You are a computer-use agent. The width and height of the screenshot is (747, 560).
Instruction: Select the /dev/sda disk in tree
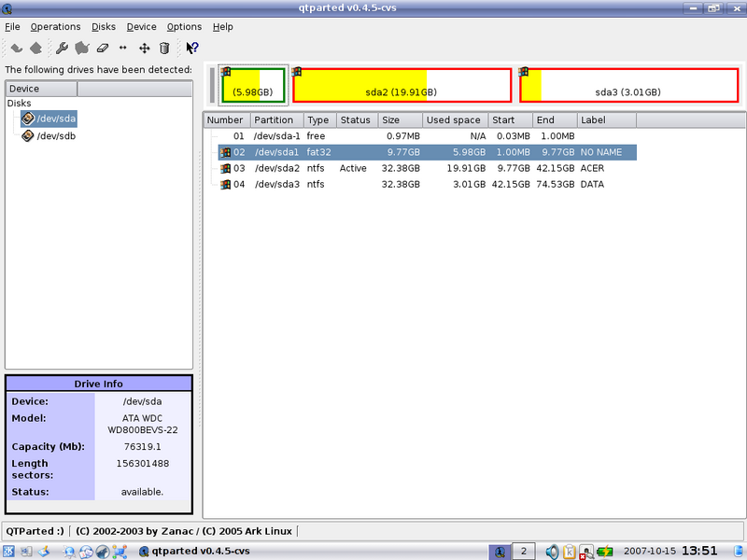pos(56,119)
